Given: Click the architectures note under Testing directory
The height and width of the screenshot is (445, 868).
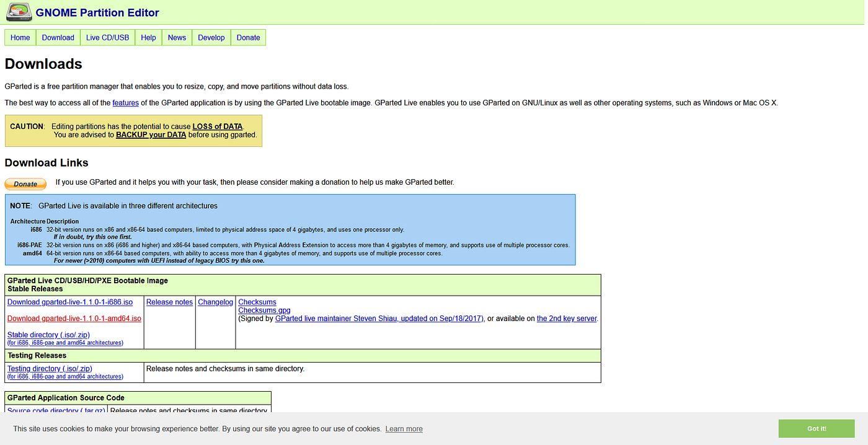Looking at the screenshot, I should (x=65, y=377).
